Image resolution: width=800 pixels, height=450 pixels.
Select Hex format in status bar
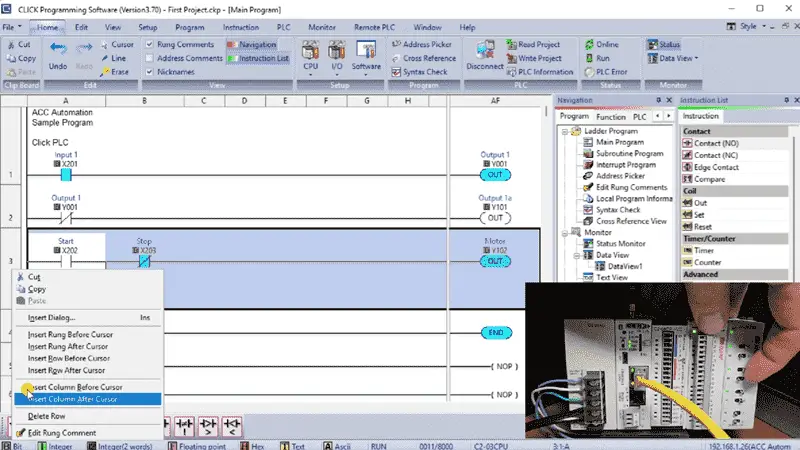pyautogui.click(x=253, y=446)
